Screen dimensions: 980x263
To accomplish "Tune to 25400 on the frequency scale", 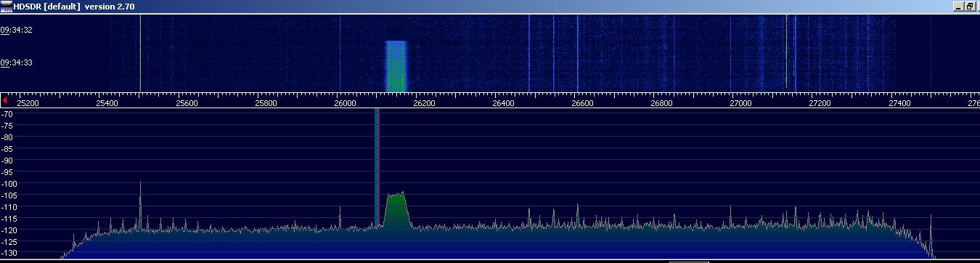I will point(107,103).
